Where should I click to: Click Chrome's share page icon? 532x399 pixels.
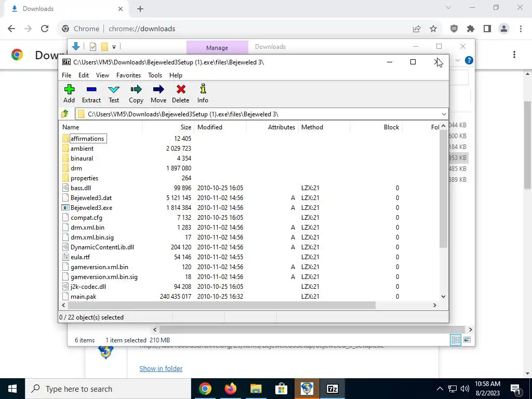click(x=417, y=29)
